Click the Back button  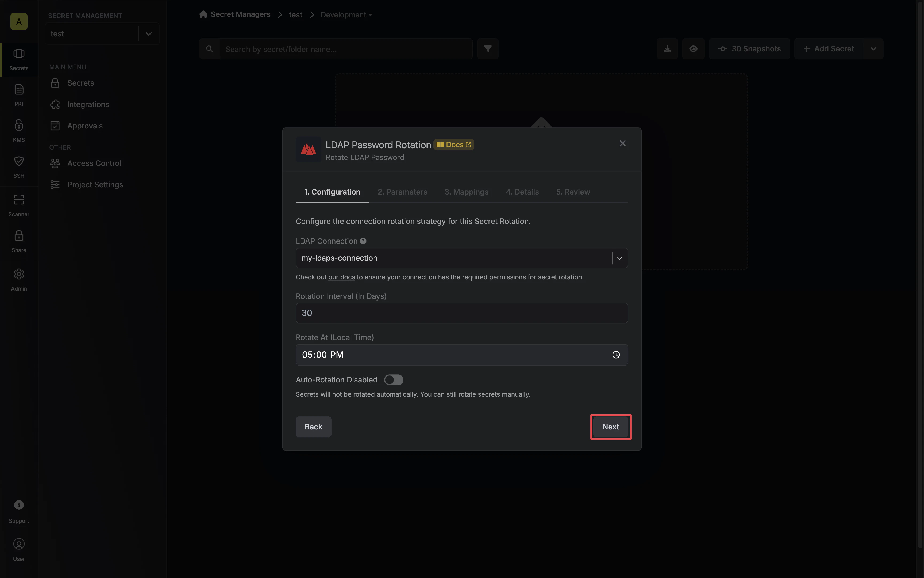[313, 427]
